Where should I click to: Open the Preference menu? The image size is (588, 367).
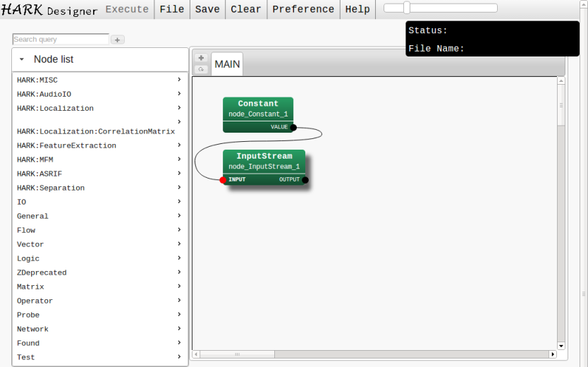pyautogui.click(x=303, y=9)
